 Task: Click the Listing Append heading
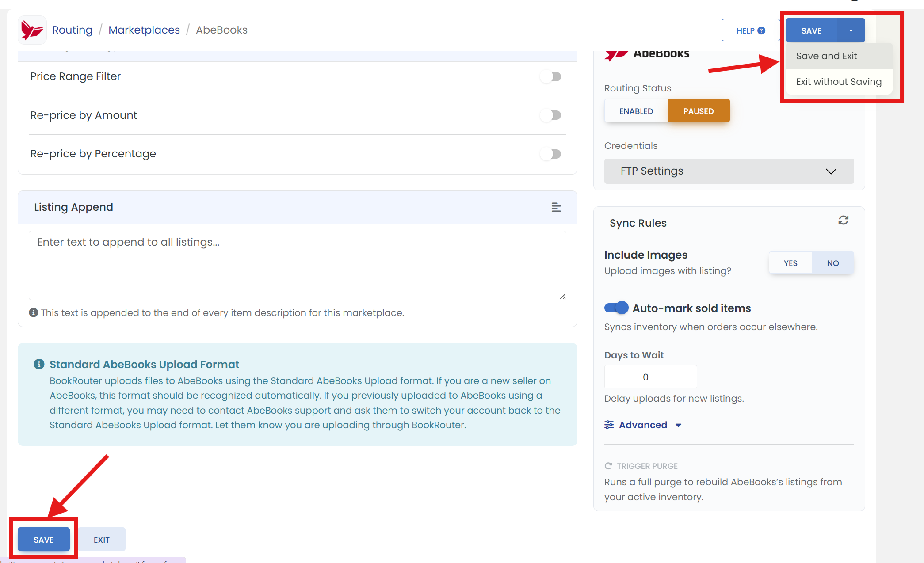pos(73,207)
